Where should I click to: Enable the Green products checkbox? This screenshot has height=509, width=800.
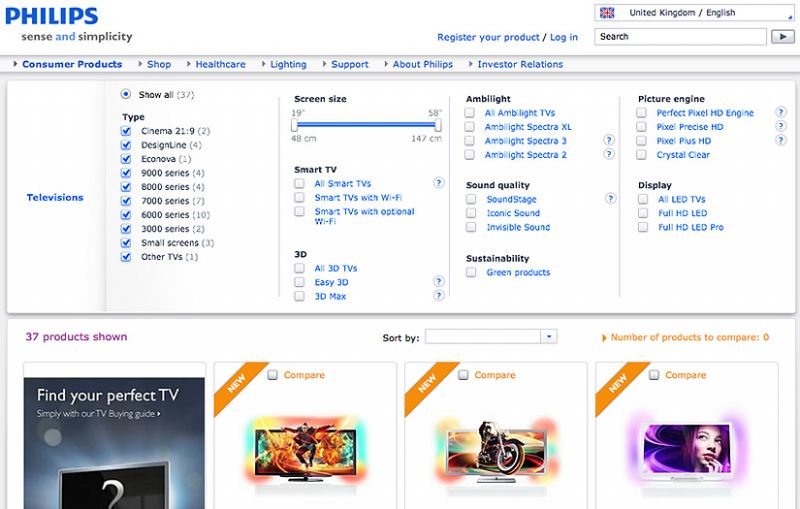(471, 272)
